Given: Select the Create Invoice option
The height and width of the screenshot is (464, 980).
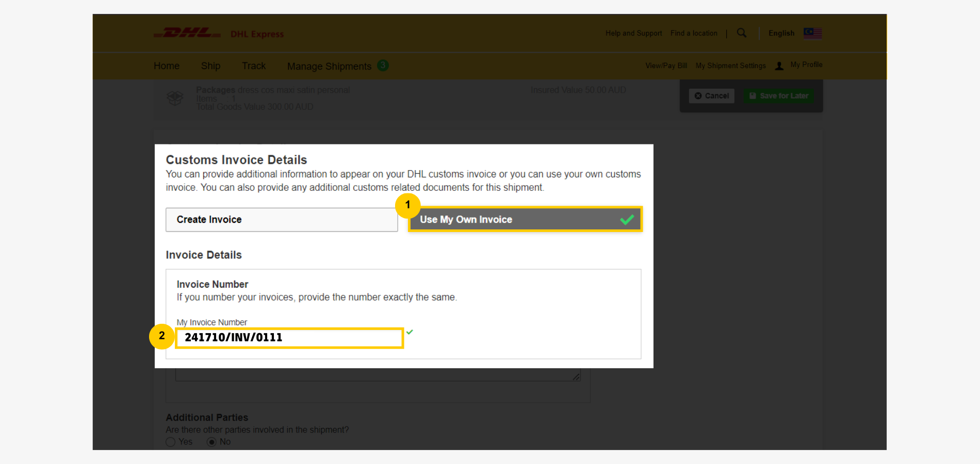Looking at the screenshot, I should (282, 220).
